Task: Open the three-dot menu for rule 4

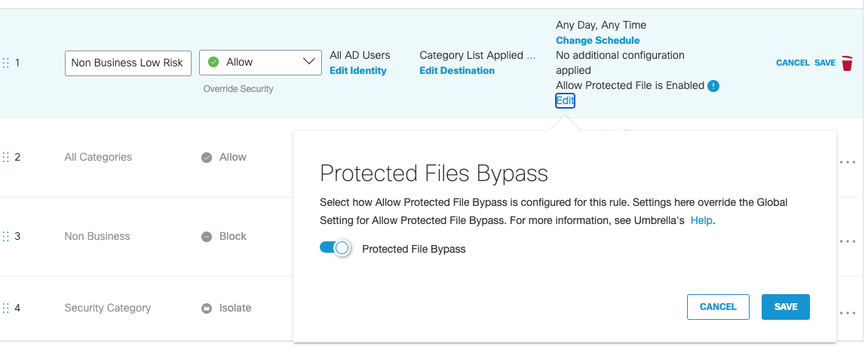Action: pos(848,312)
